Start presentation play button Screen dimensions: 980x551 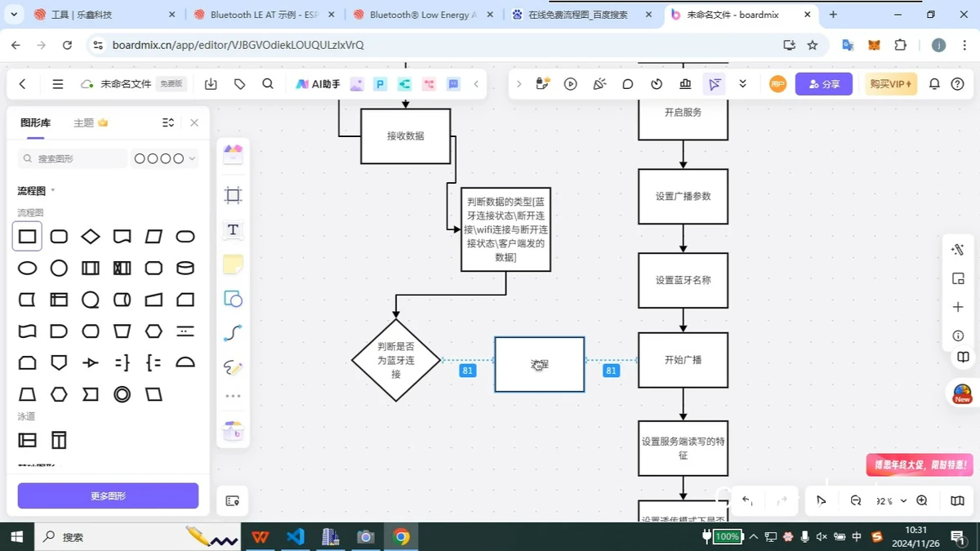point(571,84)
